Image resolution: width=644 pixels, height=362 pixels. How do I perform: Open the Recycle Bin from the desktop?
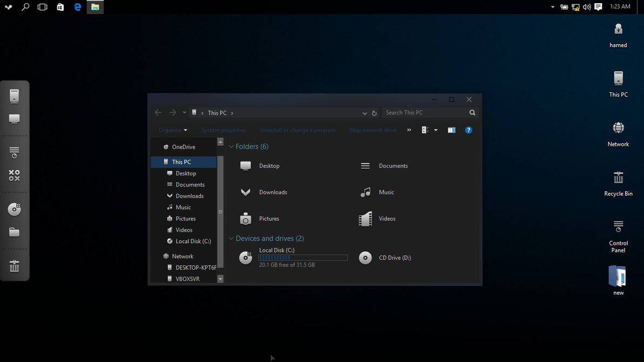pyautogui.click(x=618, y=180)
